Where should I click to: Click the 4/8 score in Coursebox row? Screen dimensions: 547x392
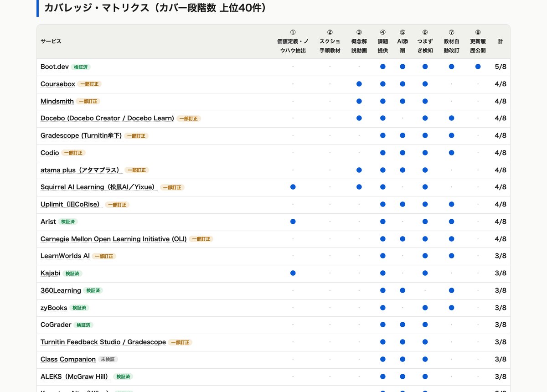501,84
